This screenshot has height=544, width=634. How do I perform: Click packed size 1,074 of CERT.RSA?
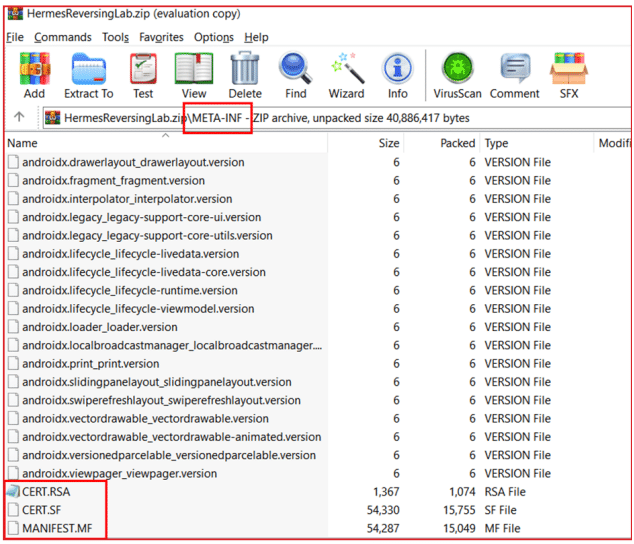(x=462, y=491)
